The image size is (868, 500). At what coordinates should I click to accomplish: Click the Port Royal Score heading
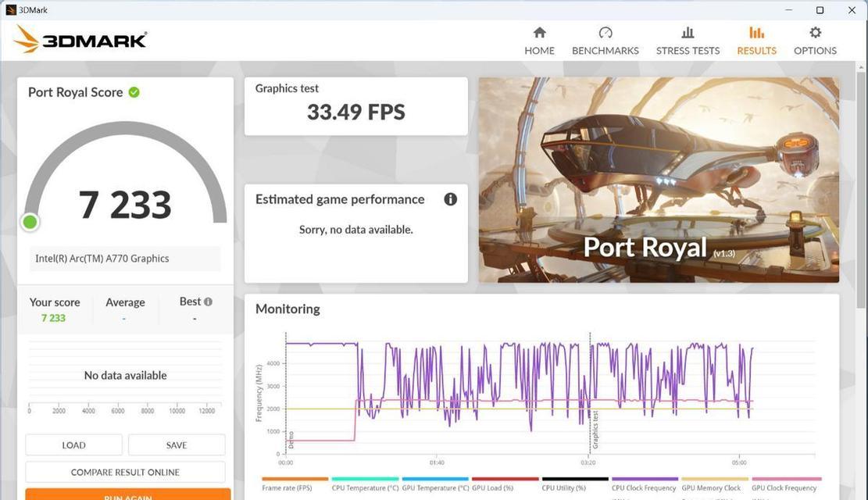75,92
